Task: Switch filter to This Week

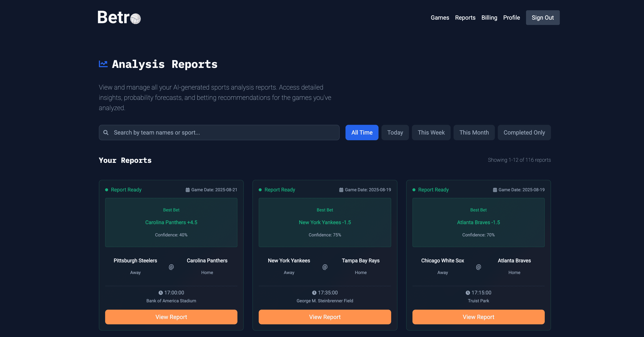Action: pyautogui.click(x=431, y=132)
